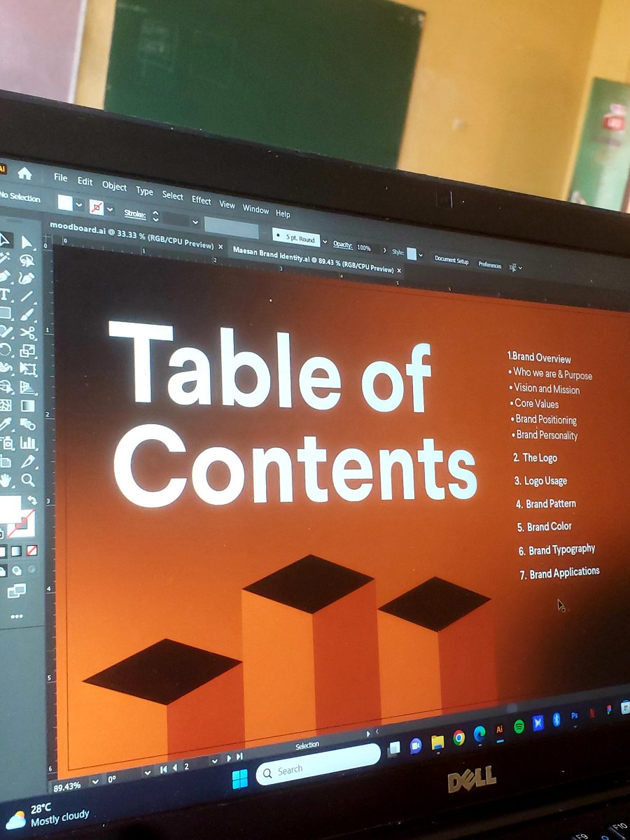Choose the Scale tool
This screenshot has height=840, width=630.
27,351
